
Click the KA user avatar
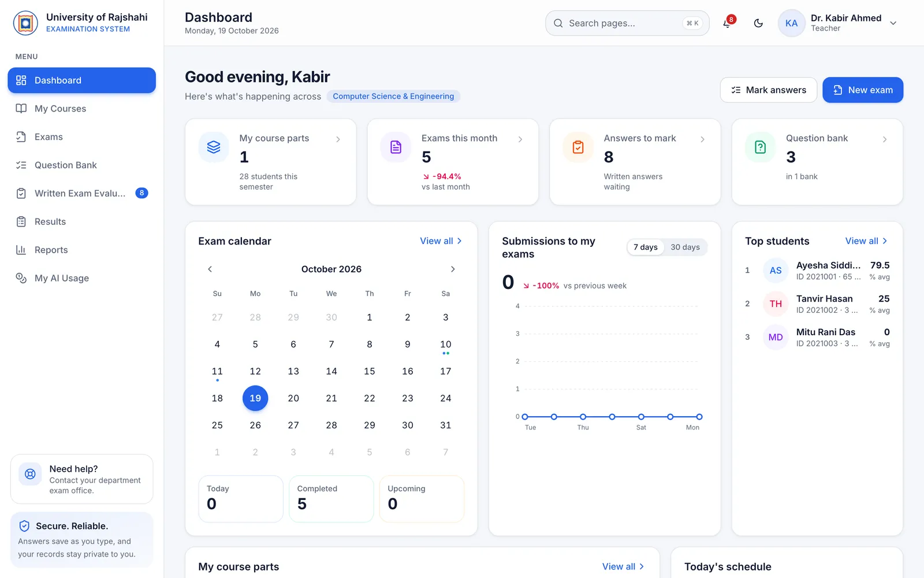[x=791, y=23]
